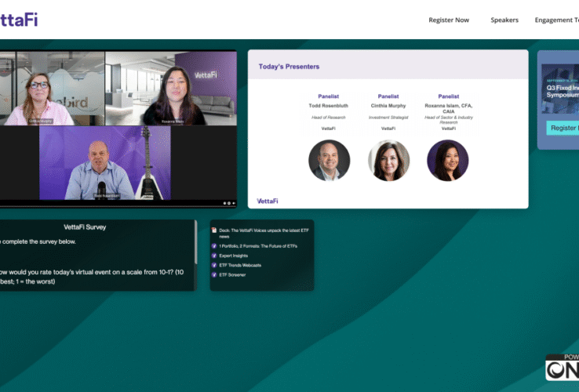Image resolution: width=579 pixels, height=392 pixels.
Task: Click the Deck PDF document icon
Action: click(214, 231)
